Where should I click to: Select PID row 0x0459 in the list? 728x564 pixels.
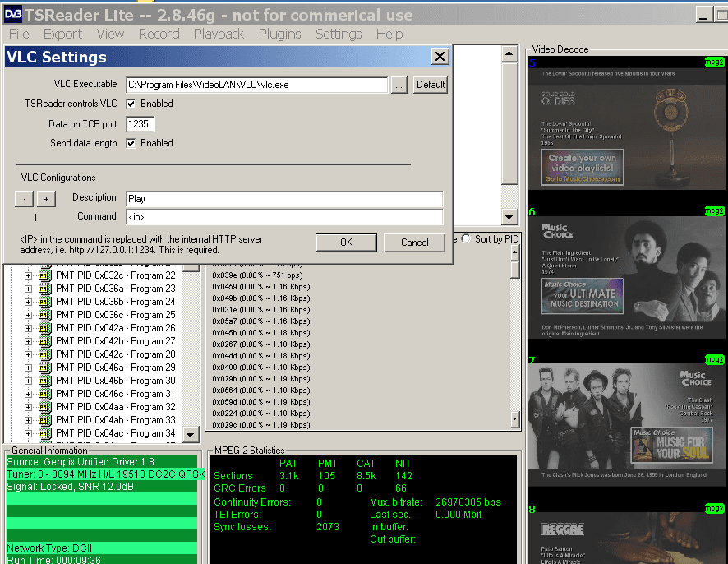pos(261,287)
